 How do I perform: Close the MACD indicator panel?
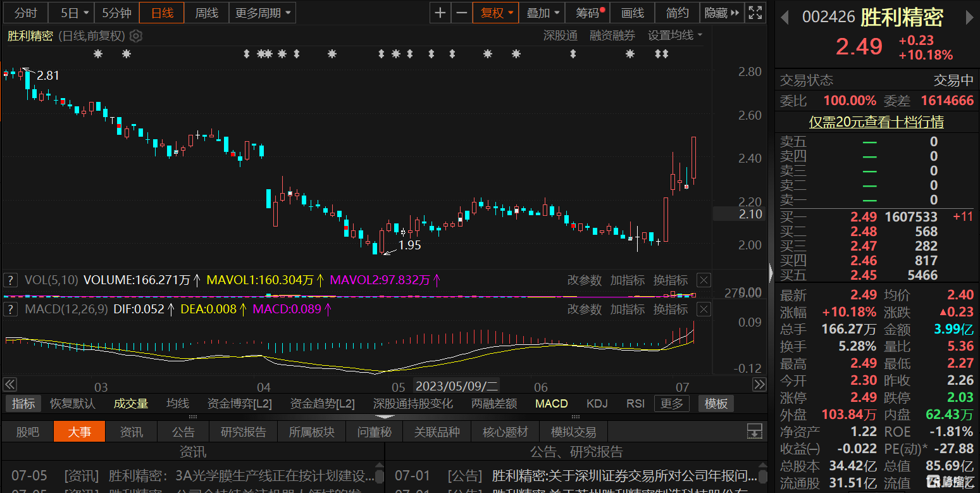tap(704, 309)
